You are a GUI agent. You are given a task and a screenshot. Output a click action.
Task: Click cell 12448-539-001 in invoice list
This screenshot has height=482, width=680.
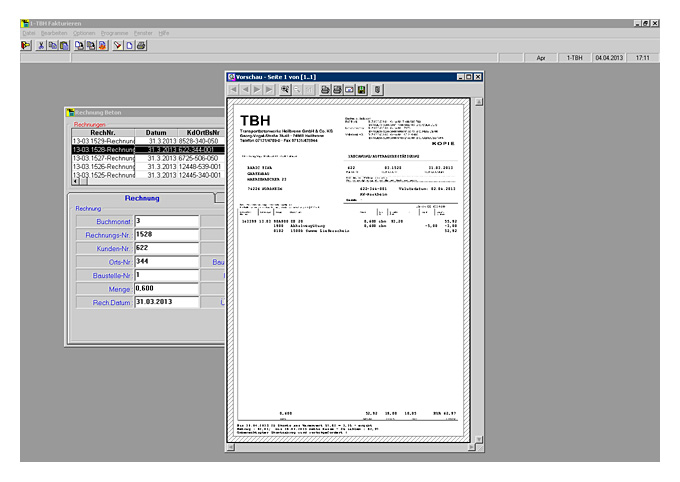point(200,167)
